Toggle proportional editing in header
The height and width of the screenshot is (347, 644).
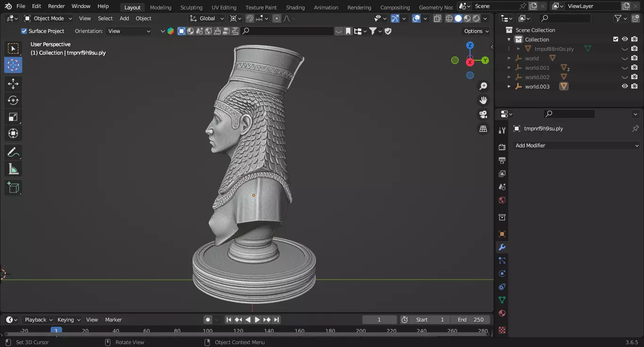coord(277,18)
